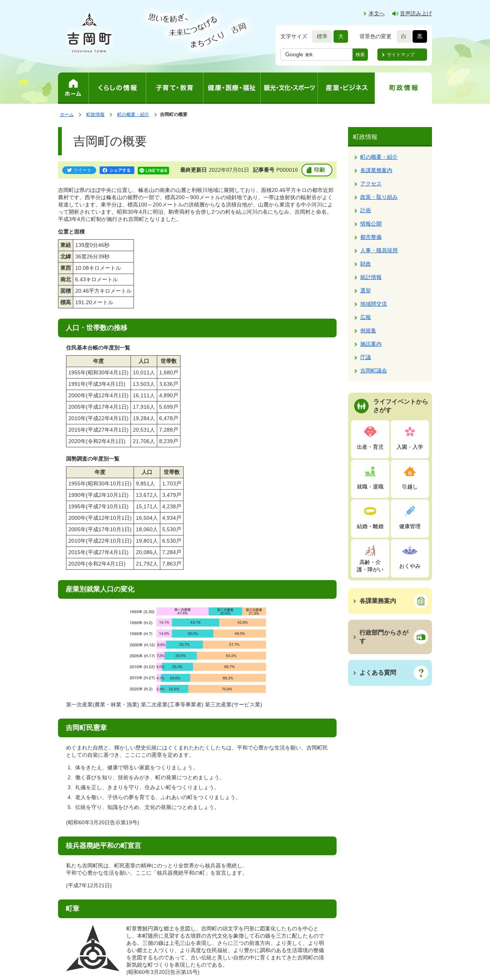Open the 各課業務案内 yellow banner
The height and width of the screenshot is (980, 490).
coord(390,601)
